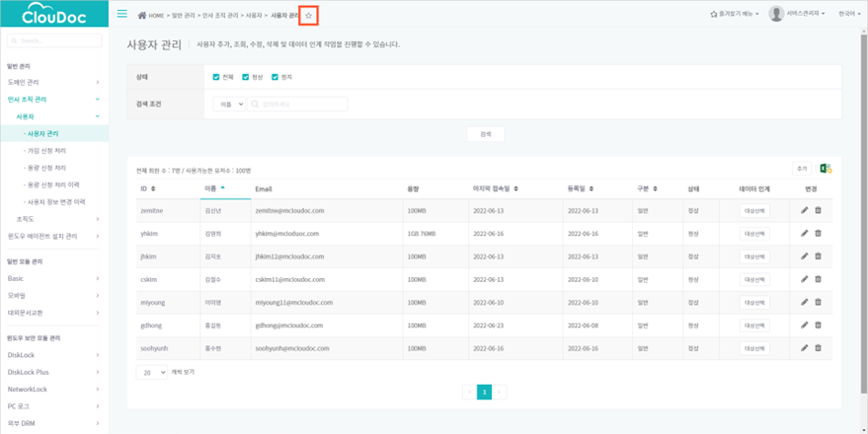Click the user avatar icon in header
Viewport: 868px width, 434px height.
coord(776,14)
